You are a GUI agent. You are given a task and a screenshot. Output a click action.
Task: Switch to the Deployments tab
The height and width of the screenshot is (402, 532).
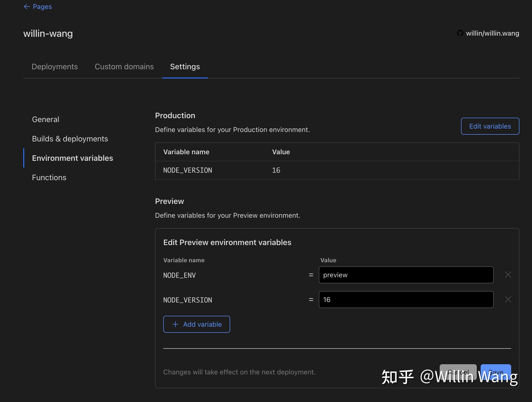pos(55,67)
